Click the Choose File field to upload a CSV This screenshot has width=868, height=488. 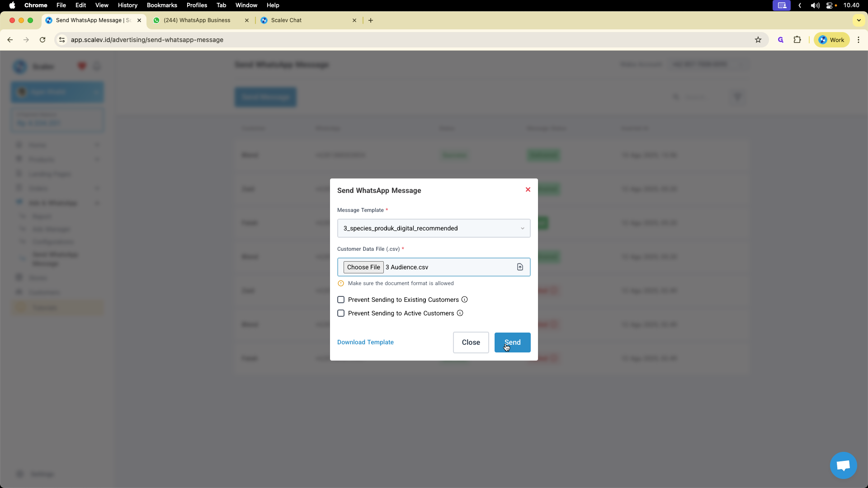[363, 267]
